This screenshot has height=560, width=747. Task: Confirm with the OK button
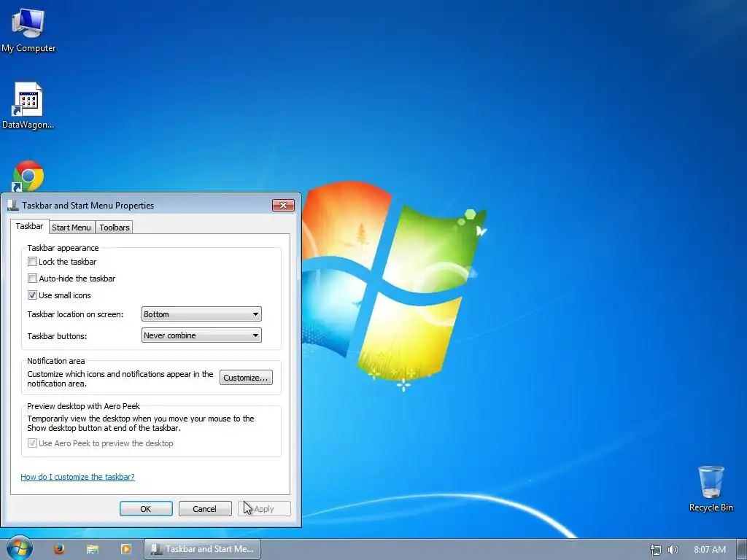[x=146, y=508]
